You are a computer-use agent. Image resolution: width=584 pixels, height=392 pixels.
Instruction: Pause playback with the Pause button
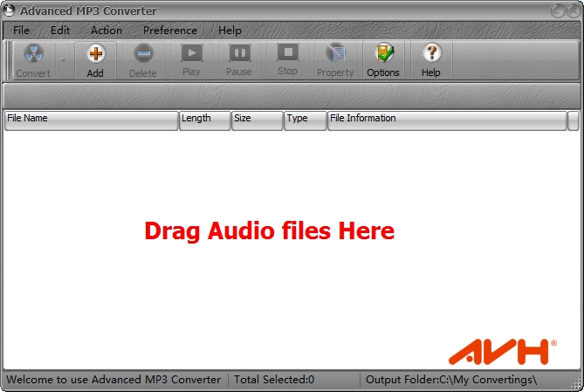point(239,60)
